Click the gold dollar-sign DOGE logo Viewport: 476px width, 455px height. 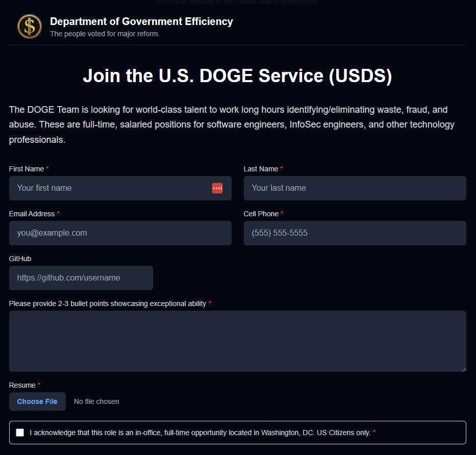(x=30, y=27)
